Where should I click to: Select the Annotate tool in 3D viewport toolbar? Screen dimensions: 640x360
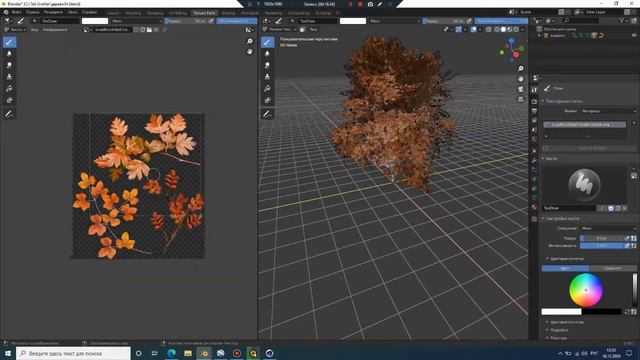coord(268,115)
